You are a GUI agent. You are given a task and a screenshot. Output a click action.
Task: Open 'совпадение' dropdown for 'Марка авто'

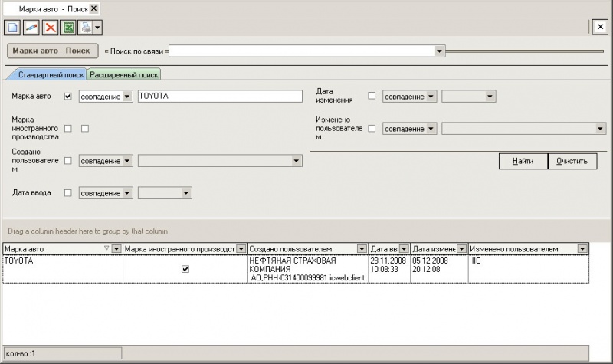(127, 97)
